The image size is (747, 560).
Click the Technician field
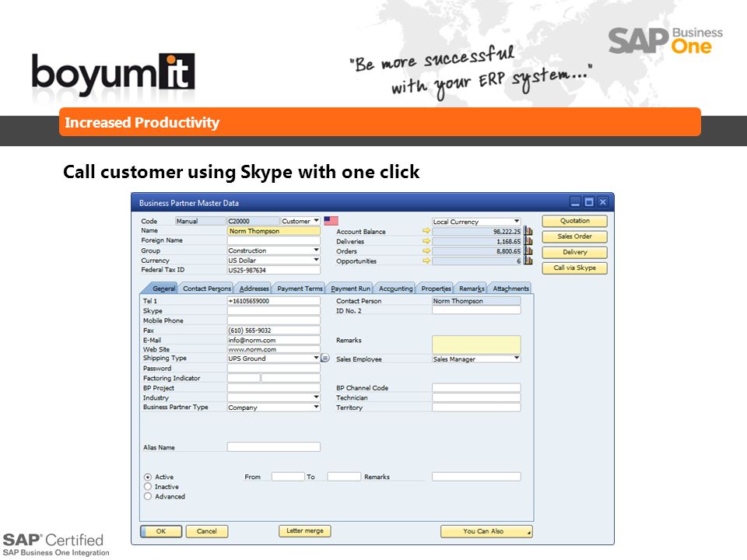pyautogui.click(x=476, y=397)
